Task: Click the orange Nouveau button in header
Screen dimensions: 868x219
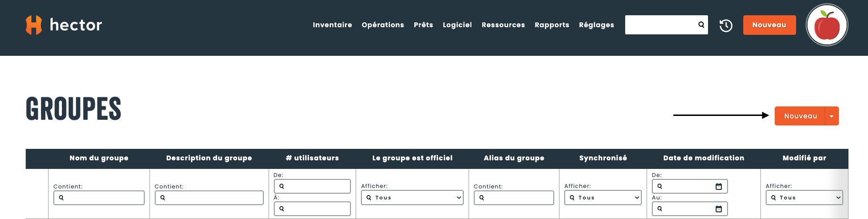Action: [769, 25]
